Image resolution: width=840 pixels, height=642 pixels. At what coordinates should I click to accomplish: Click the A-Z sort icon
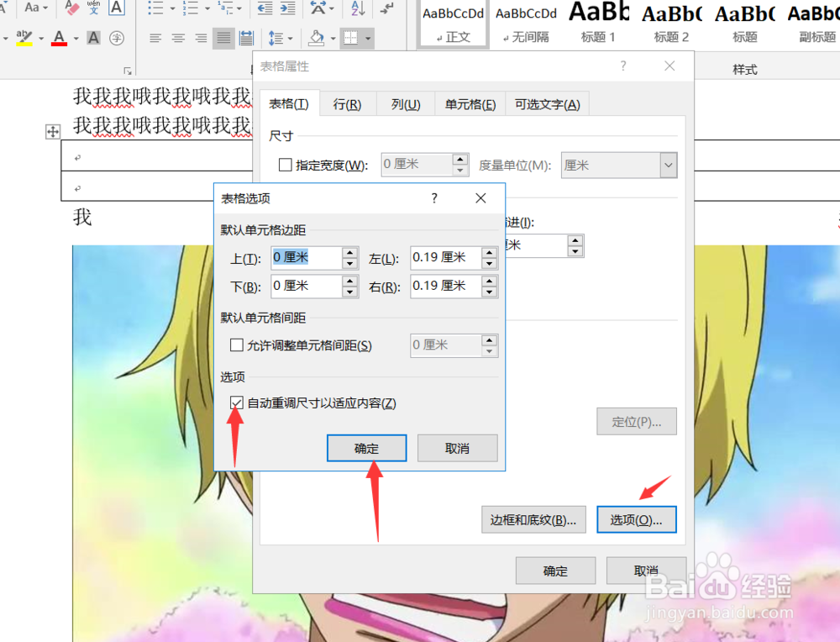[x=358, y=8]
